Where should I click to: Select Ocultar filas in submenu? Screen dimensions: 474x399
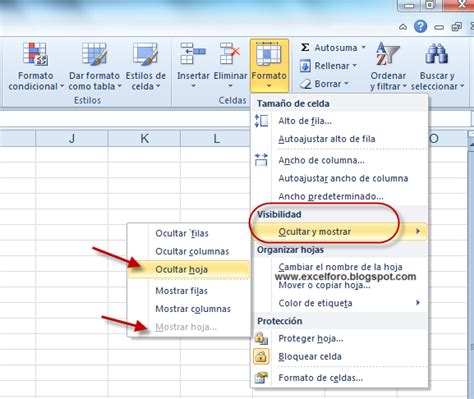point(189,233)
